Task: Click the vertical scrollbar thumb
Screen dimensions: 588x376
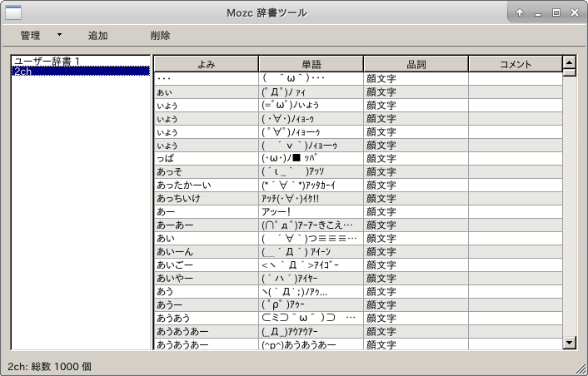Action: pos(570,72)
